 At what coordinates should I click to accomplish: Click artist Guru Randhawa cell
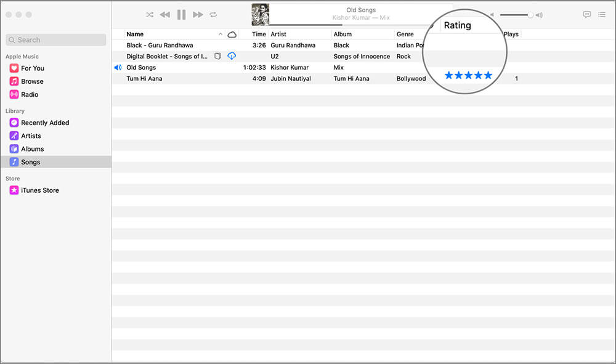coord(293,45)
